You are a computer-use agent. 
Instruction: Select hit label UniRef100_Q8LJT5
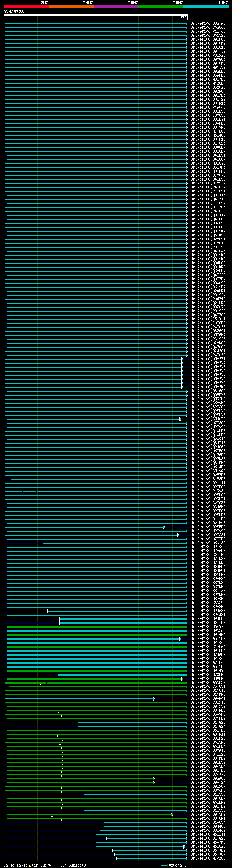(x=208, y=195)
